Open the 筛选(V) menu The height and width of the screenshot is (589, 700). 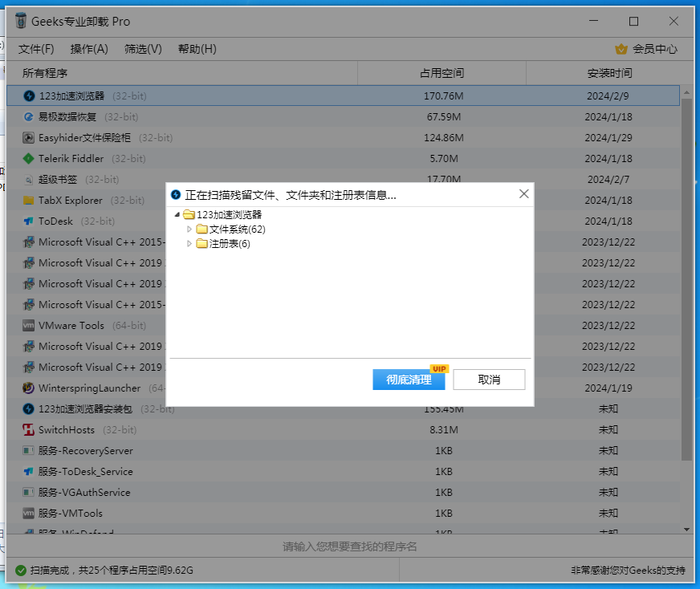coord(144,49)
